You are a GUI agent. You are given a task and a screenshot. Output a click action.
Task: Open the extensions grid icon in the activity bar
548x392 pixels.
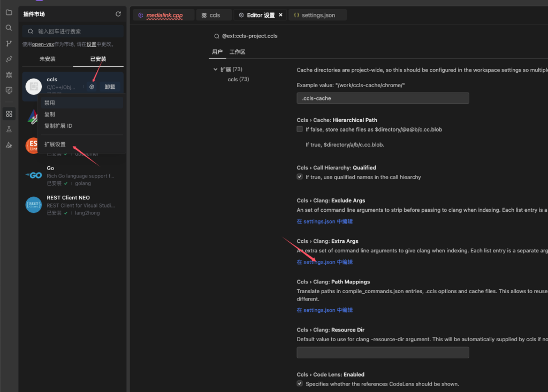click(x=9, y=113)
